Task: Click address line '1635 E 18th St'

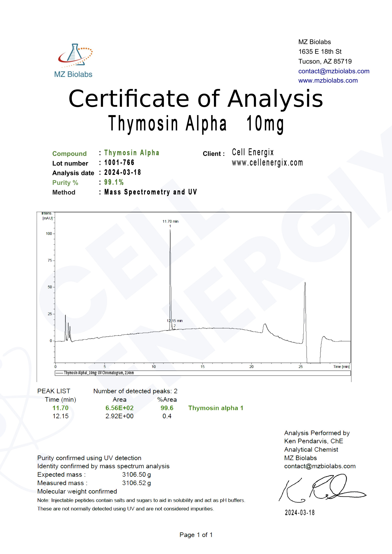Action: tap(320, 52)
